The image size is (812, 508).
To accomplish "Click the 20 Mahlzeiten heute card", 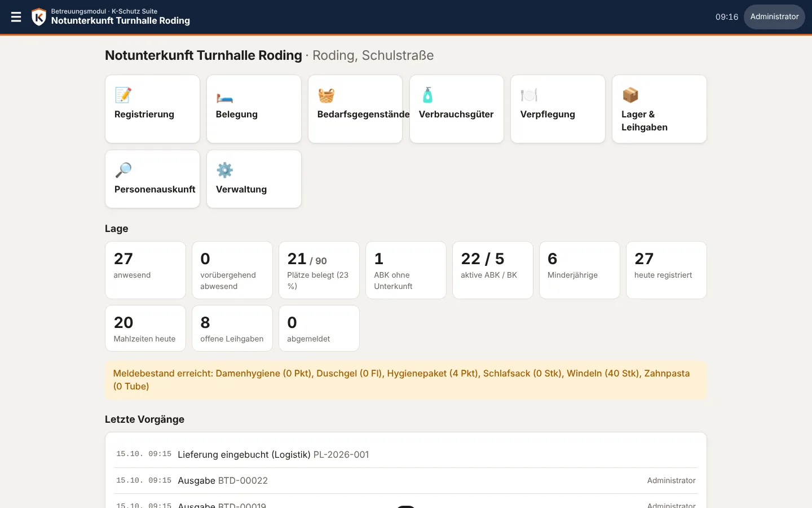I will [145, 328].
